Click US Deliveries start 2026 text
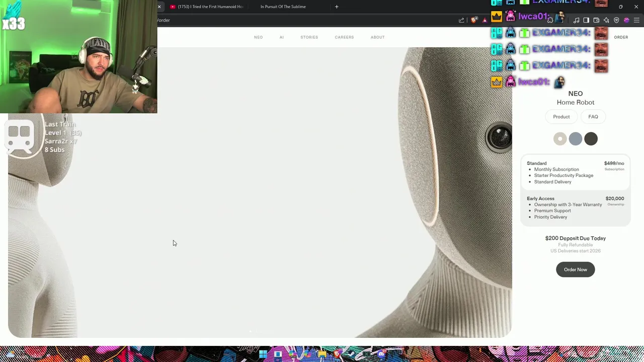The image size is (644, 362). 575,251
